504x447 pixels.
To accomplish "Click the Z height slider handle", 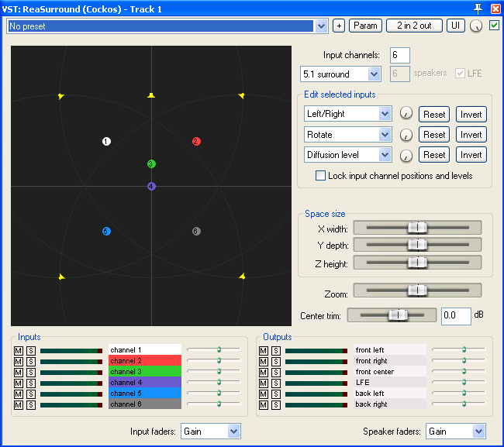I will coord(417,263).
